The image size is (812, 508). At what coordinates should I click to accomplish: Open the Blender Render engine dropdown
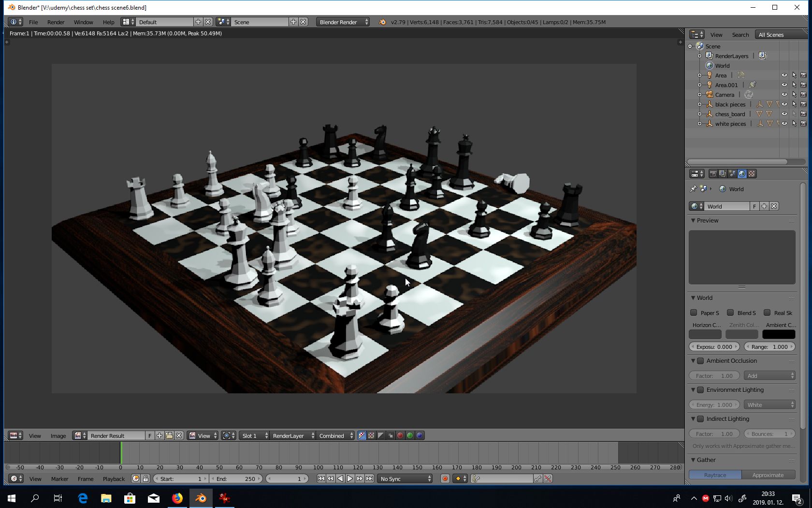[x=343, y=22]
